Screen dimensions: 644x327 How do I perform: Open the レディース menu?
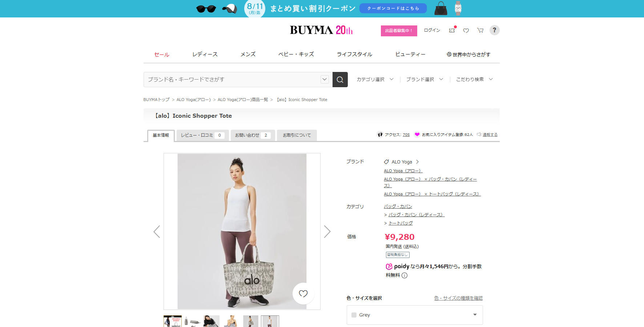pos(205,54)
